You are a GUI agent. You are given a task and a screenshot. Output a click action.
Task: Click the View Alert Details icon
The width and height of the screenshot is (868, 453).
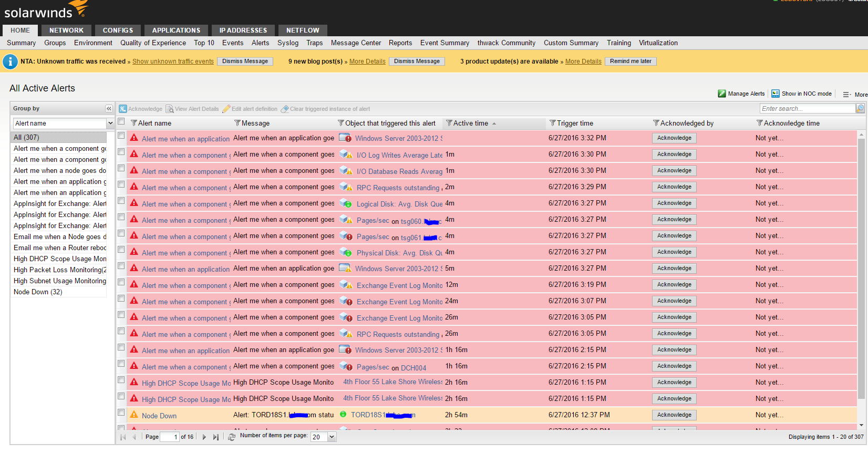(x=170, y=109)
